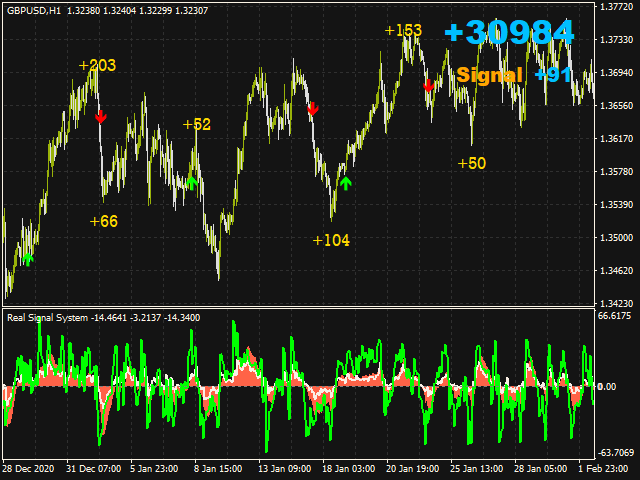Click the 25 Jan 13:00 time label
Viewport: 640px width, 480px height.
[x=476, y=469]
